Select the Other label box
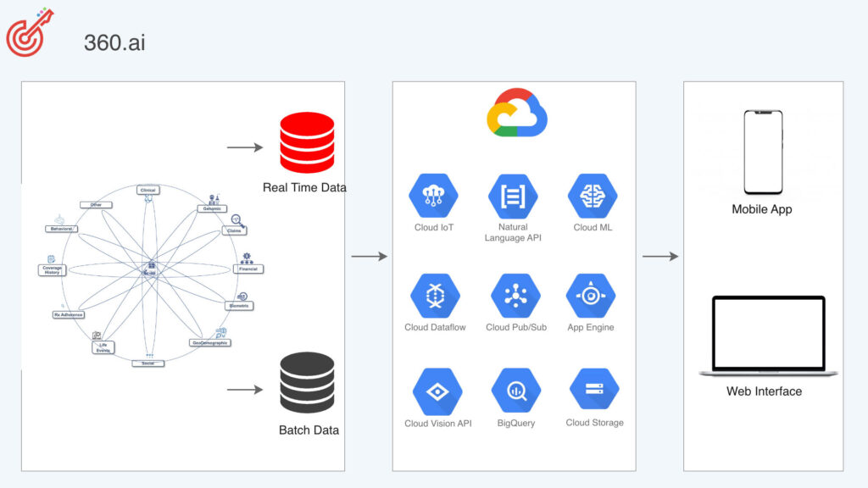 click(96, 205)
